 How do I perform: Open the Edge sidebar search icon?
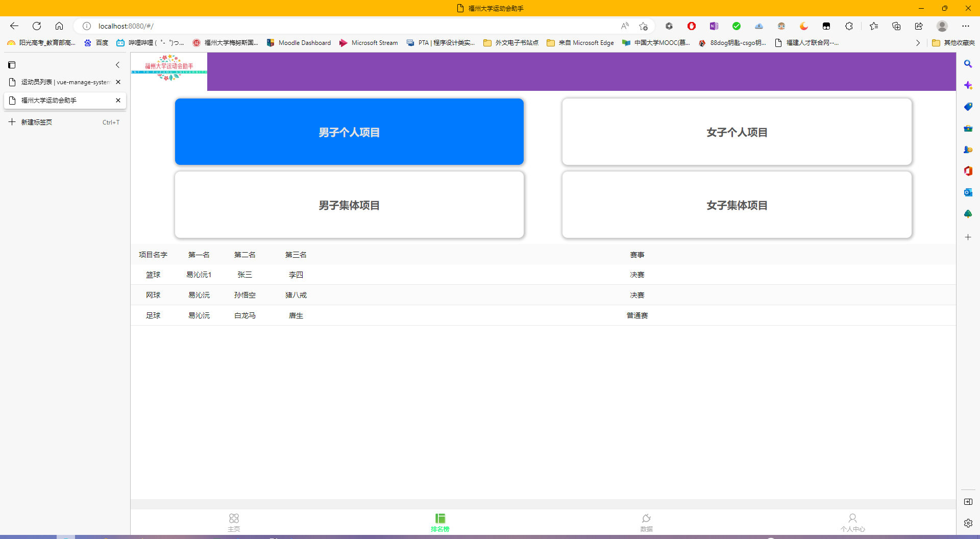click(x=968, y=64)
